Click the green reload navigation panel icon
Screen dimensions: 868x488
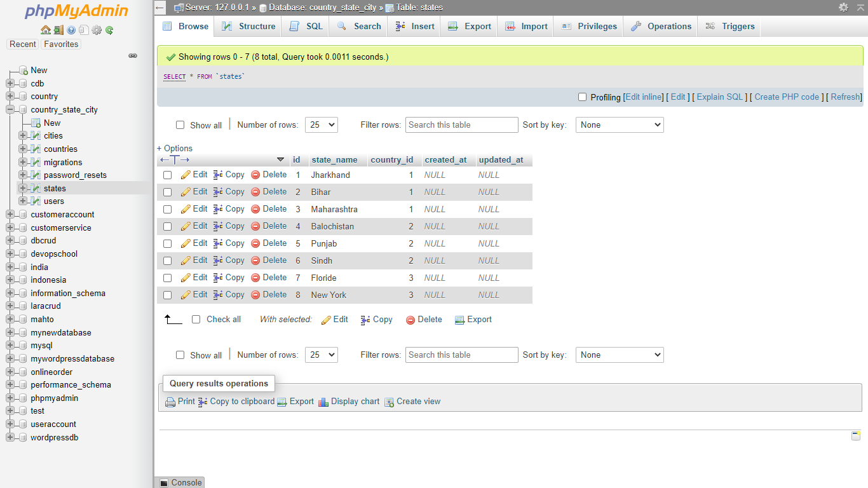109,30
